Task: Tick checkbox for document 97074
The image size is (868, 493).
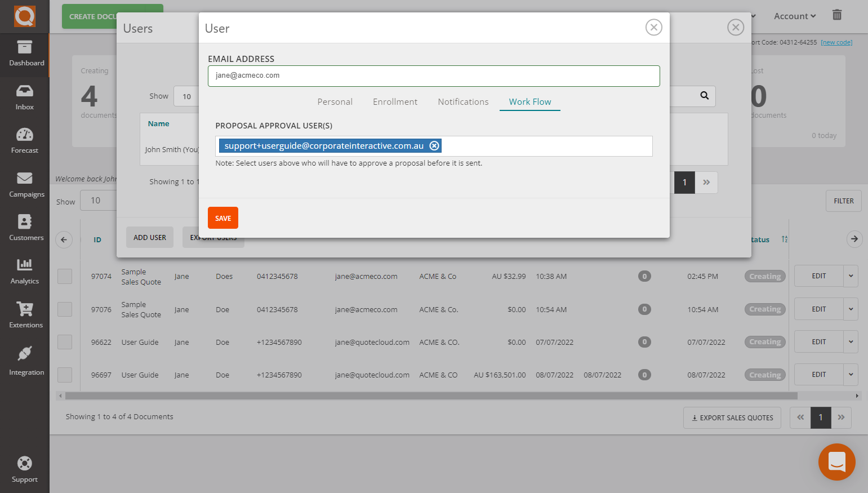Action: point(65,277)
